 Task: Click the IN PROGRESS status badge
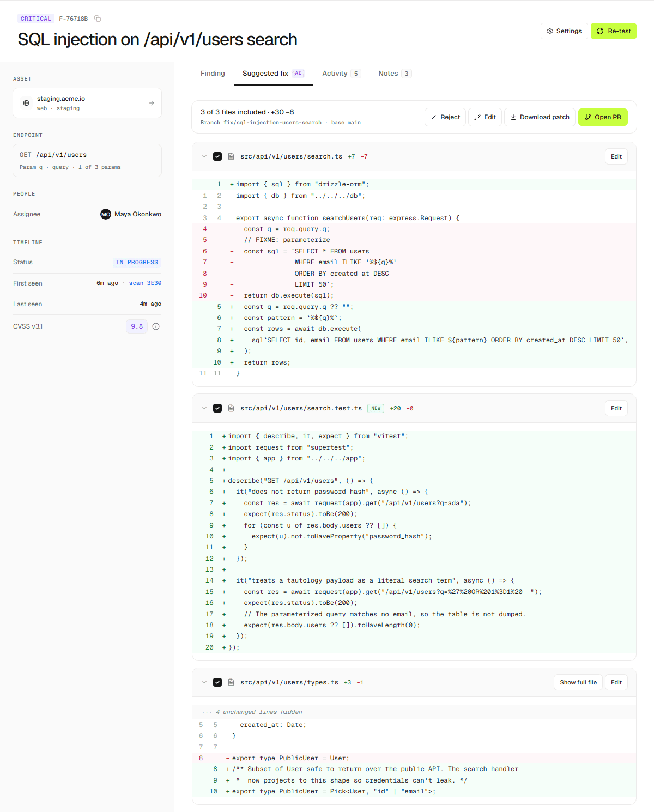(137, 262)
